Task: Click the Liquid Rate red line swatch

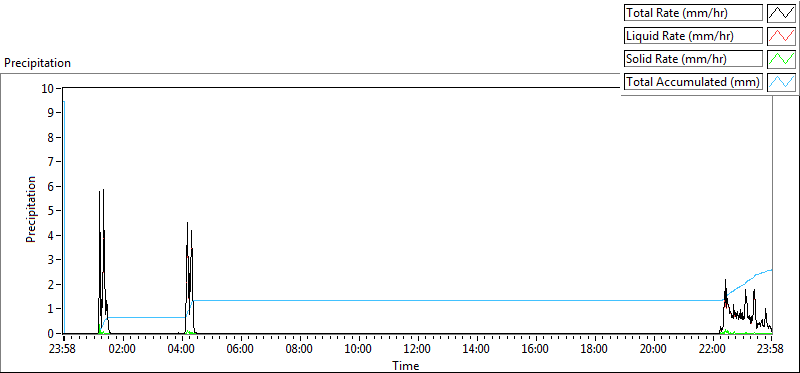Action: 781,36
